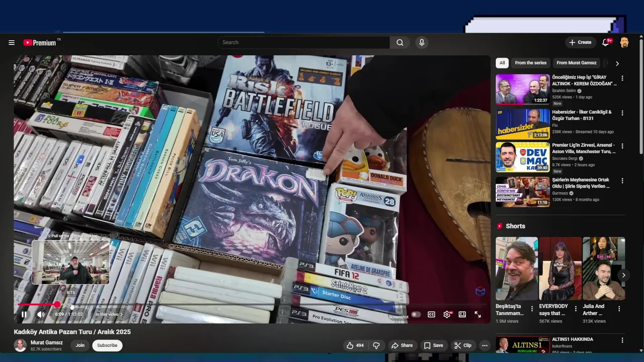Image resolution: width=644 pixels, height=362 pixels.
Task: Click the search magnifier button
Action: (x=400, y=43)
